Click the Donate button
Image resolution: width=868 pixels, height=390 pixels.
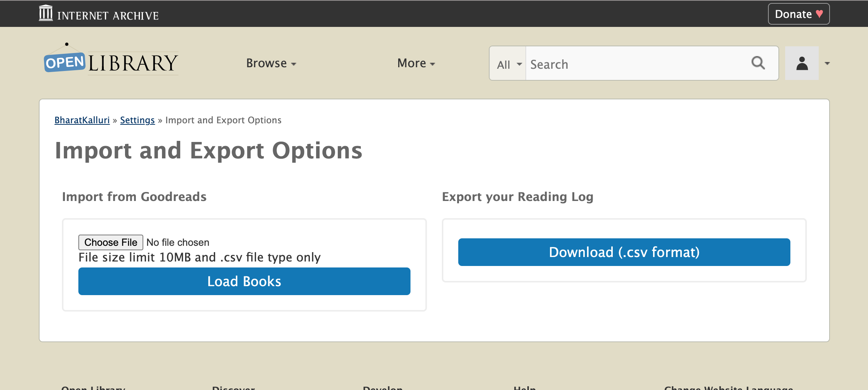[798, 14]
